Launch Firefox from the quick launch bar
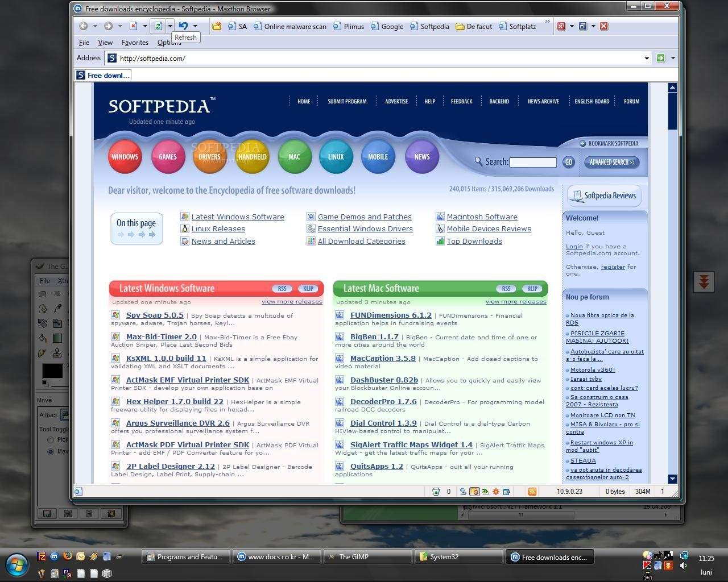Viewport: 728px width, 582px height. 67,556
